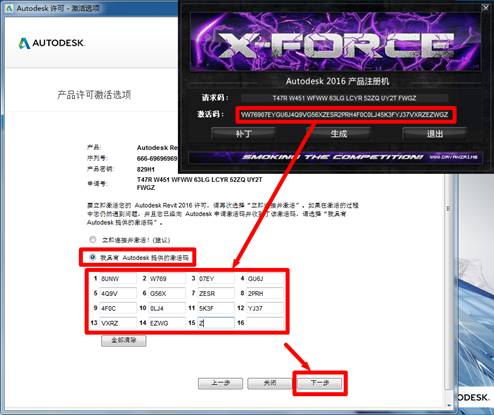Click the Autodesk logo icon
Viewport: 494px width, 415px height.
coord(24,43)
